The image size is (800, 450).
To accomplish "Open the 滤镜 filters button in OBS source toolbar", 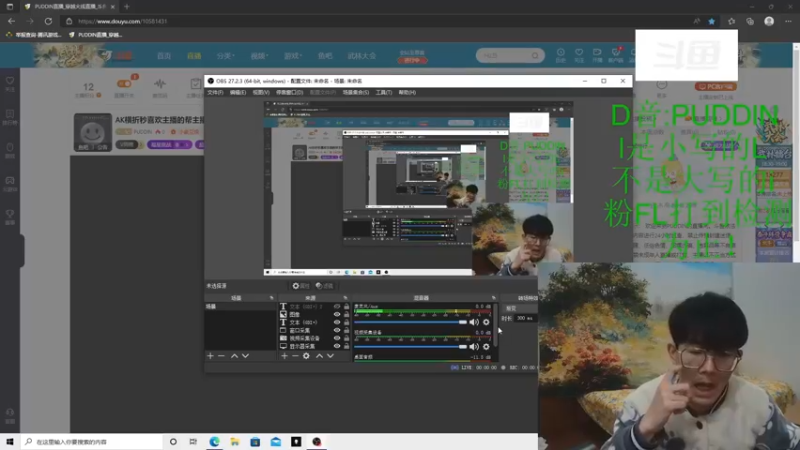I will pos(324,286).
